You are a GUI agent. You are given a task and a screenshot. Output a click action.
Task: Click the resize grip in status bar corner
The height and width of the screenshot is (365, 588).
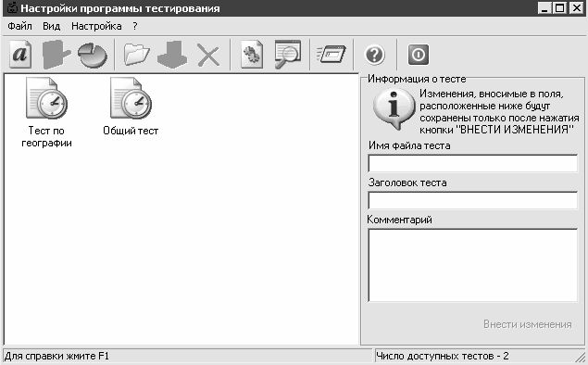point(580,357)
